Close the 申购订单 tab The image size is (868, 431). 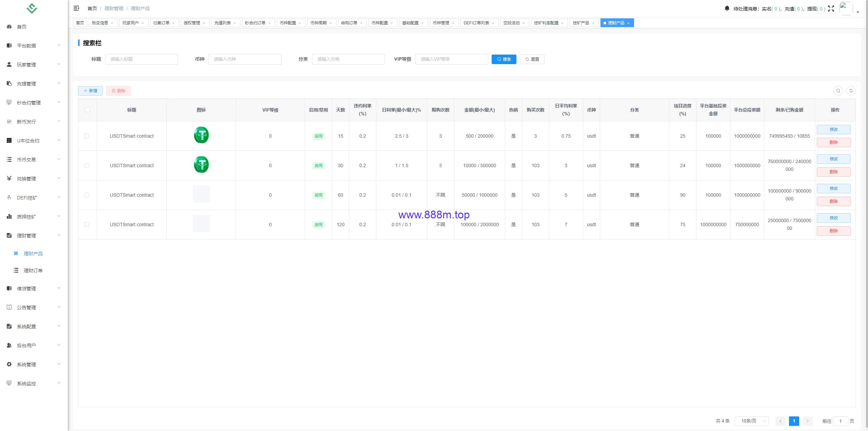coord(361,23)
